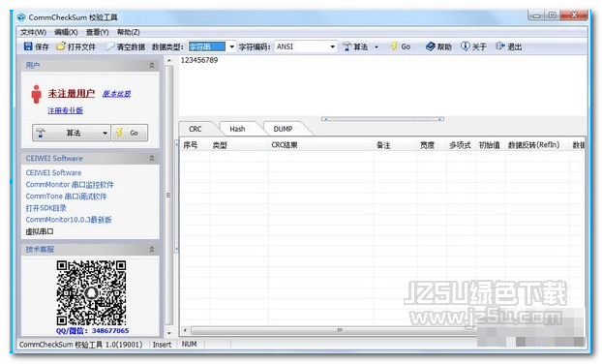Click the Go button in the user panel
The image size is (602, 364).
[x=130, y=133]
